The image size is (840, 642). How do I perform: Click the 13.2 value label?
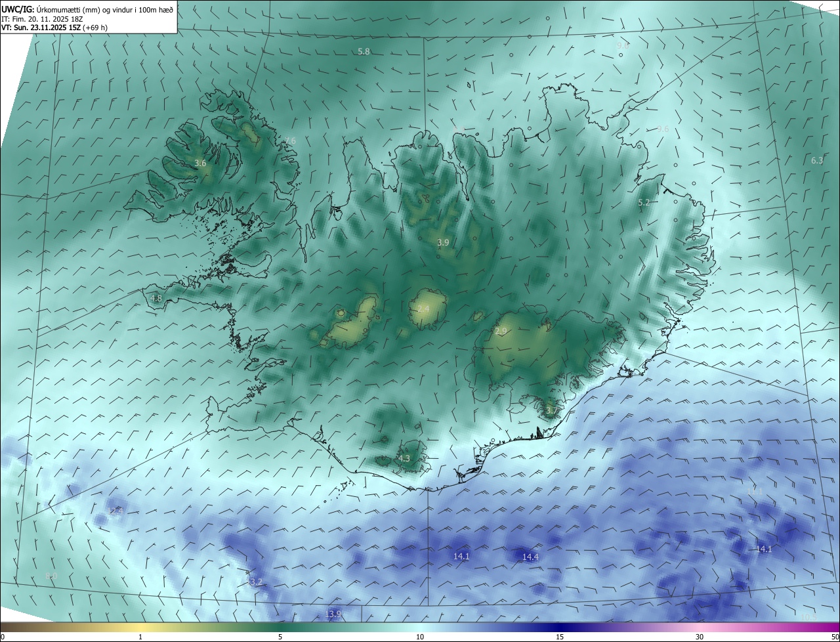pyautogui.click(x=254, y=582)
